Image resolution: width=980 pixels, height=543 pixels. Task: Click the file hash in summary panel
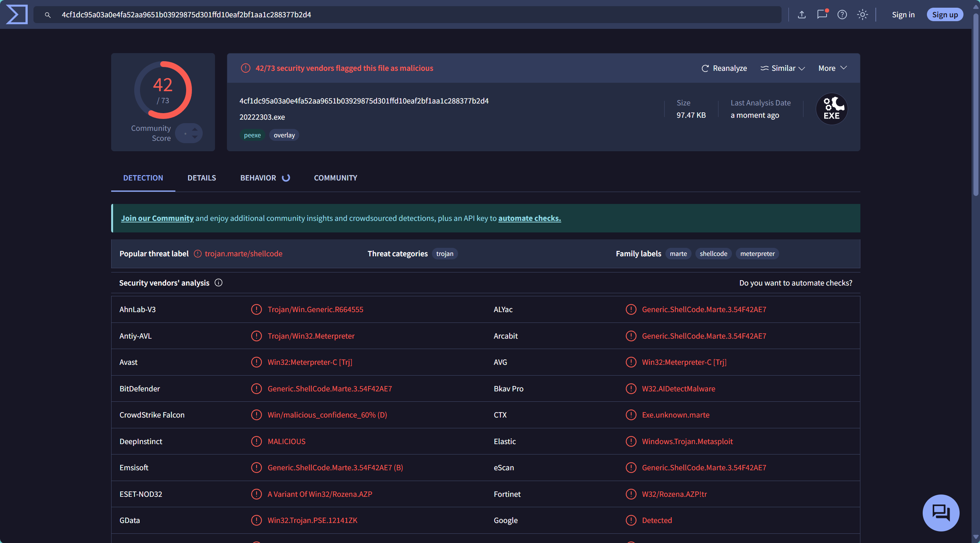point(364,101)
